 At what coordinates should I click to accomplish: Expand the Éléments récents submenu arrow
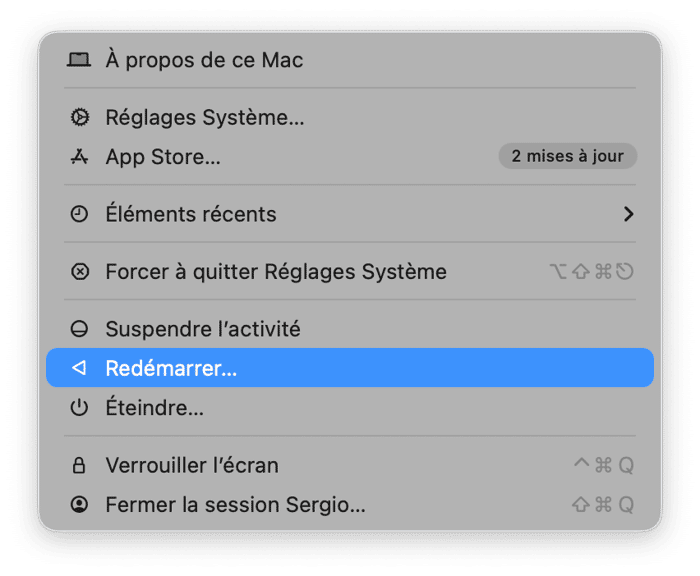628,214
